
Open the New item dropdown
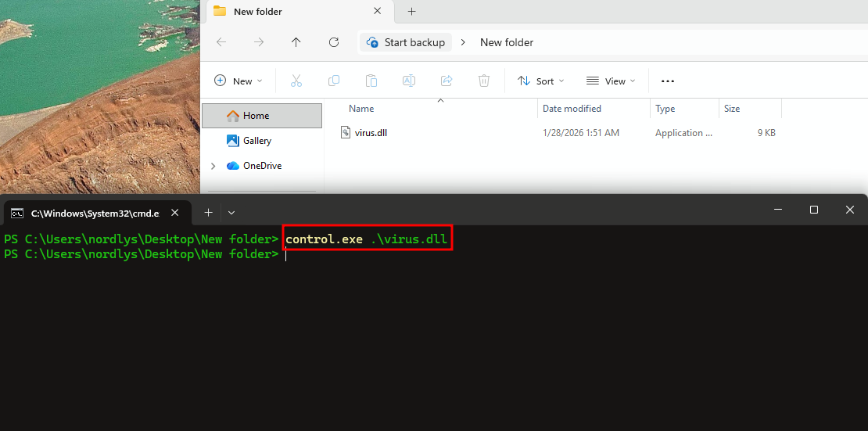(x=239, y=81)
